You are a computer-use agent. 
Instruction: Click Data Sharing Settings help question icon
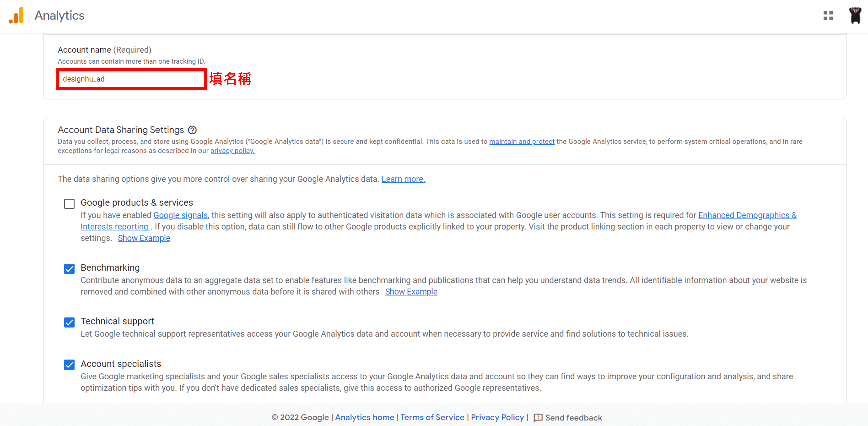(192, 130)
